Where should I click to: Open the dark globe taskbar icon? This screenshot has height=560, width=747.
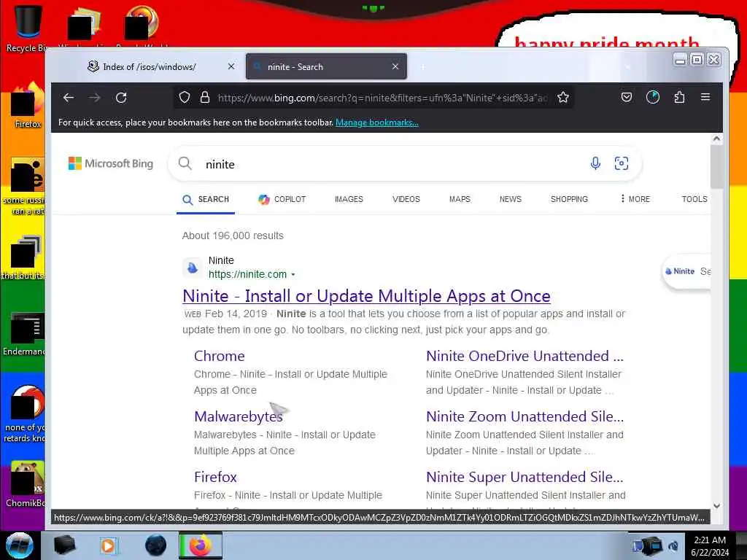(x=156, y=545)
